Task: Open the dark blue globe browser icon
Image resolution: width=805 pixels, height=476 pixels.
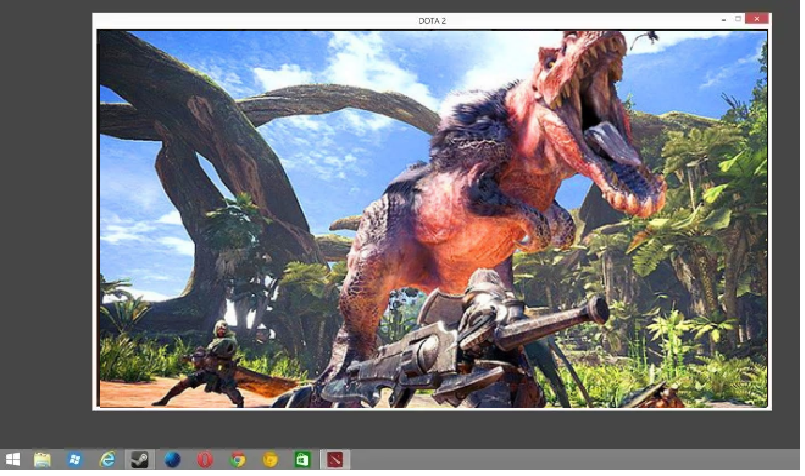Action: 172,460
